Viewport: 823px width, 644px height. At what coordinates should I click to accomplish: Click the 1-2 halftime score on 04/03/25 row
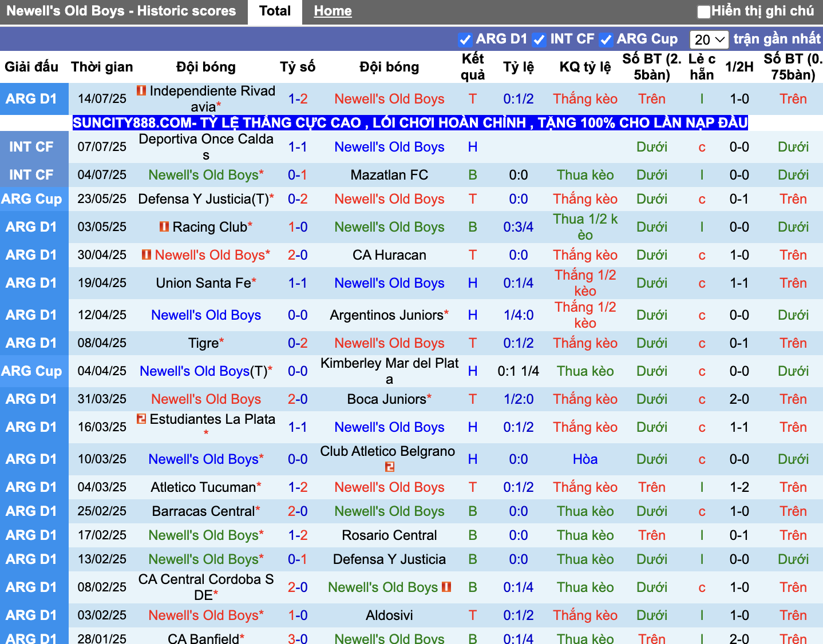pos(739,487)
